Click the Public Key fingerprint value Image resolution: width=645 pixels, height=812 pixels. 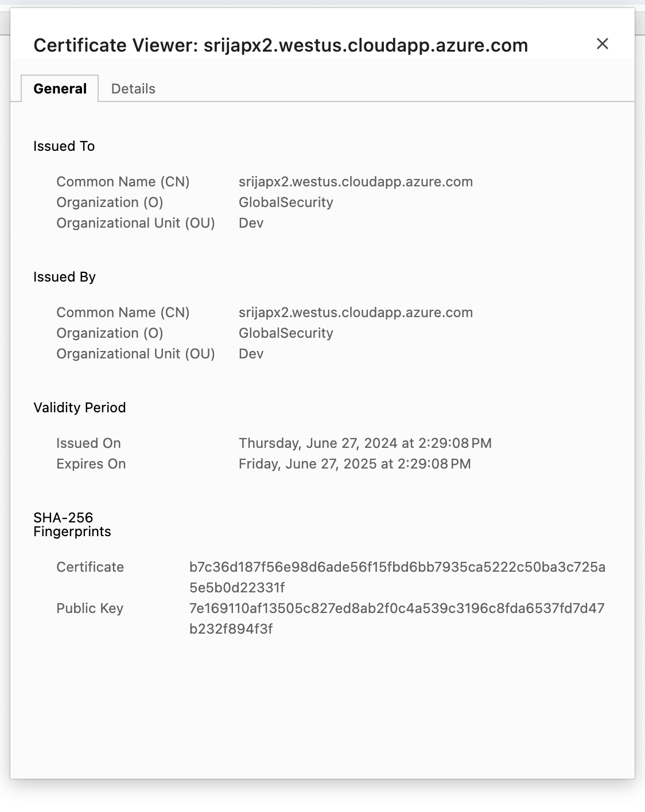tap(397, 619)
